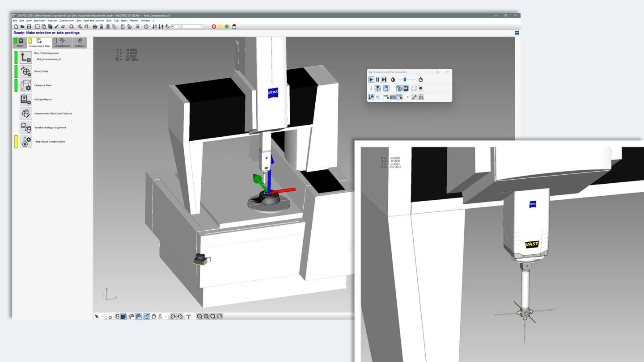
Task: Open the view orientation cube dropdown
Action: tap(194, 316)
